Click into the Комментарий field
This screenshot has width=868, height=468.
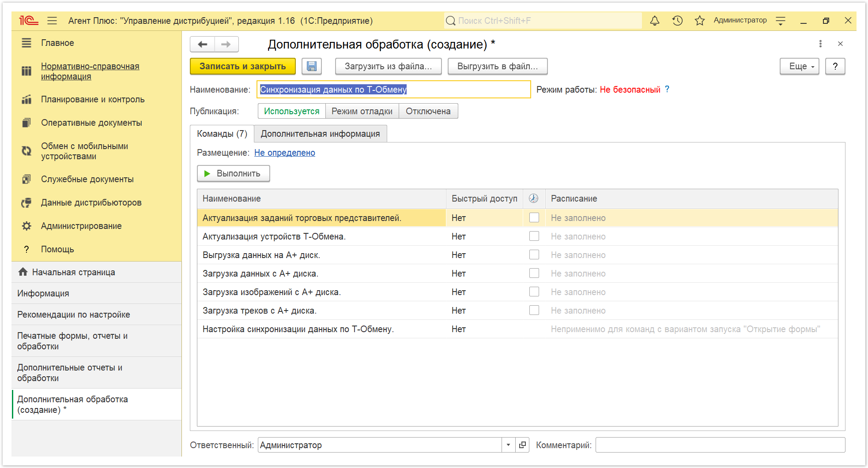coord(720,445)
